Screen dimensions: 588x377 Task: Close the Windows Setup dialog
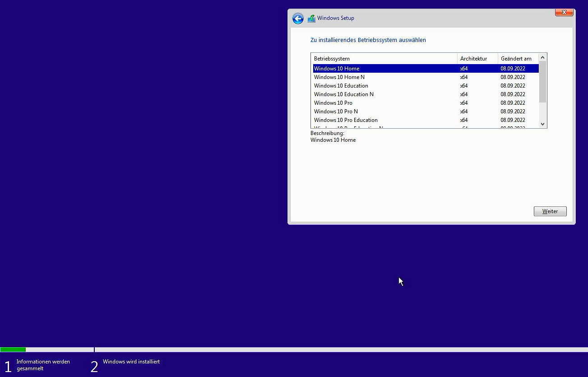pyautogui.click(x=564, y=12)
